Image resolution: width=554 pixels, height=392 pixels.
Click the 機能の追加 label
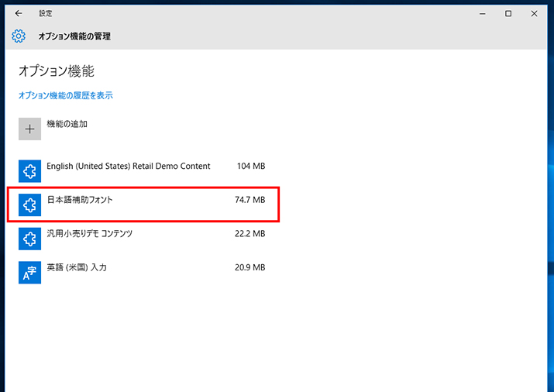tap(67, 124)
